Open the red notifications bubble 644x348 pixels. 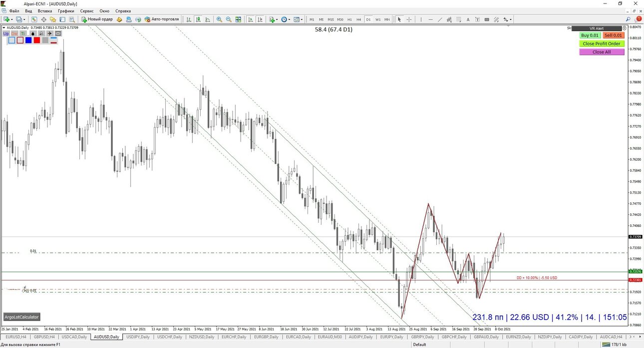click(x=639, y=18)
